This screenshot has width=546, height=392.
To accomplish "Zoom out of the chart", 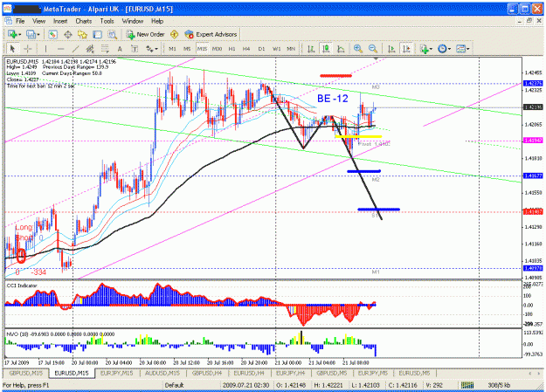I will pos(372,49).
